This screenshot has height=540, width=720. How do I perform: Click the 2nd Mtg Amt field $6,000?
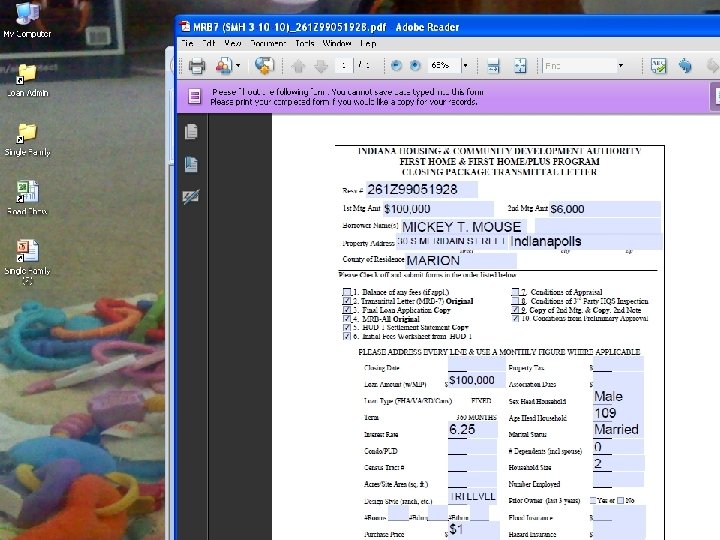pyautogui.click(x=605, y=209)
